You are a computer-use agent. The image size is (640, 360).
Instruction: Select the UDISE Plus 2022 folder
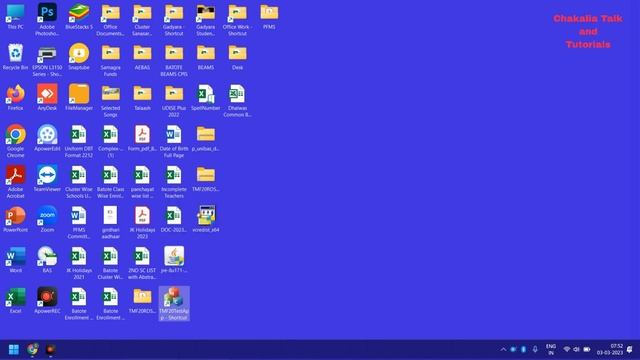click(x=174, y=100)
